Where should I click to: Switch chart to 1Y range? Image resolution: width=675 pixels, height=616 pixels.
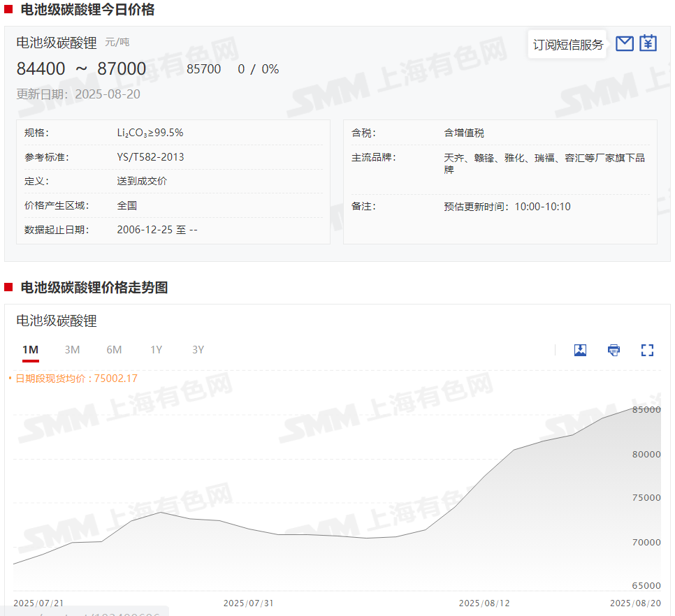click(156, 350)
